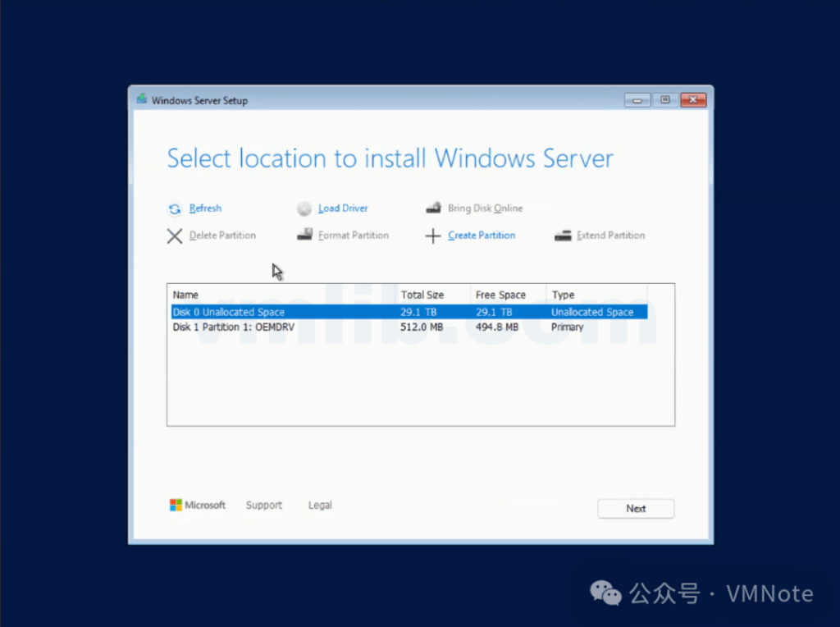The height and width of the screenshot is (627, 840).
Task: Minimize the Windows Server Setup window
Action: click(637, 99)
